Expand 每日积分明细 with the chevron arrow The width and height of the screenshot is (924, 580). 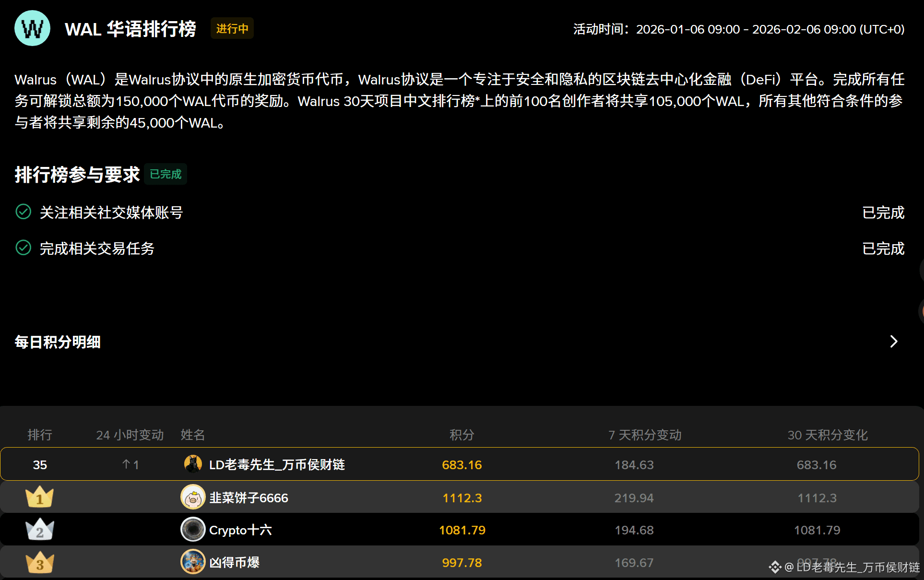(893, 342)
